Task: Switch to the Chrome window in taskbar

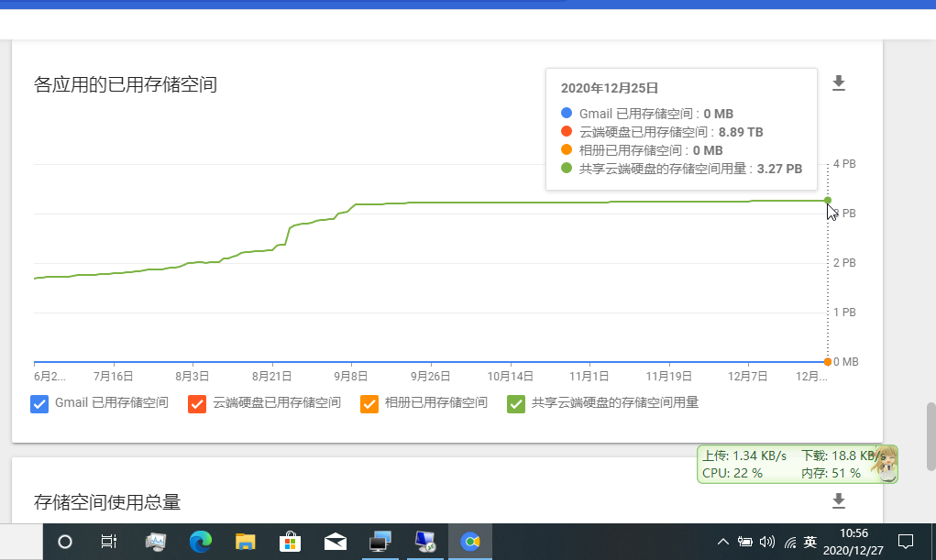Action: click(x=469, y=542)
